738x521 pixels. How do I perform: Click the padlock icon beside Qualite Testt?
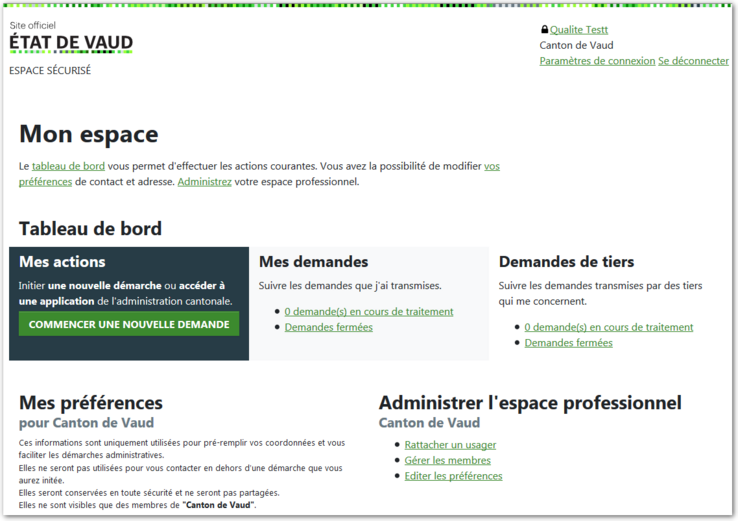544,30
